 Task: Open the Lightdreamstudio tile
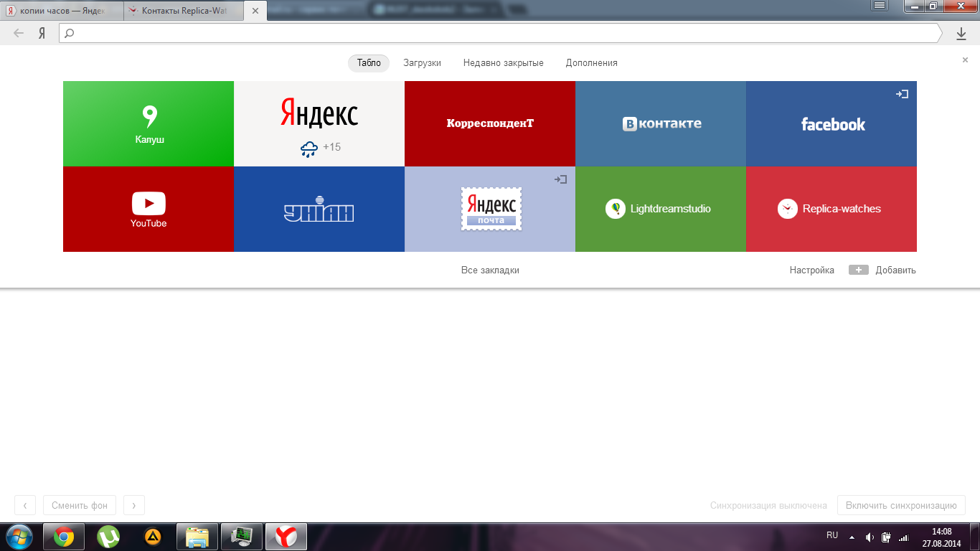click(661, 209)
